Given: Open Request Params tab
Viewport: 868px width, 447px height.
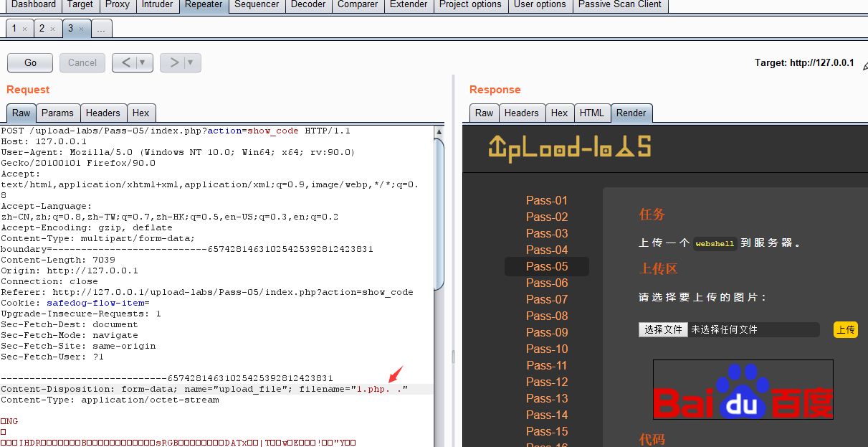Looking at the screenshot, I should (57, 113).
